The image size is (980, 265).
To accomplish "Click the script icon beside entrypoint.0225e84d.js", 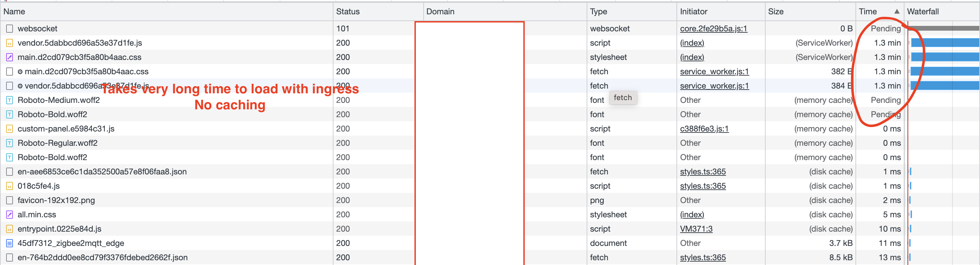I will click(x=10, y=229).
